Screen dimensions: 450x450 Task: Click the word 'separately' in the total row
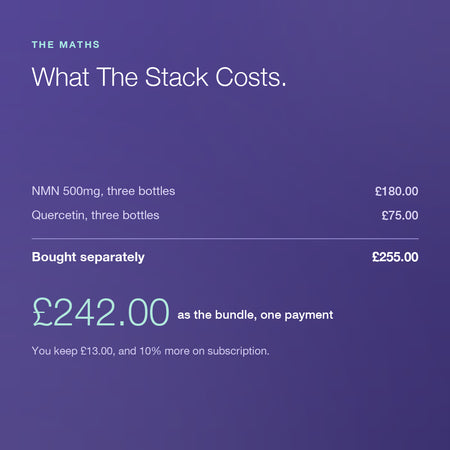click(112, 257)
